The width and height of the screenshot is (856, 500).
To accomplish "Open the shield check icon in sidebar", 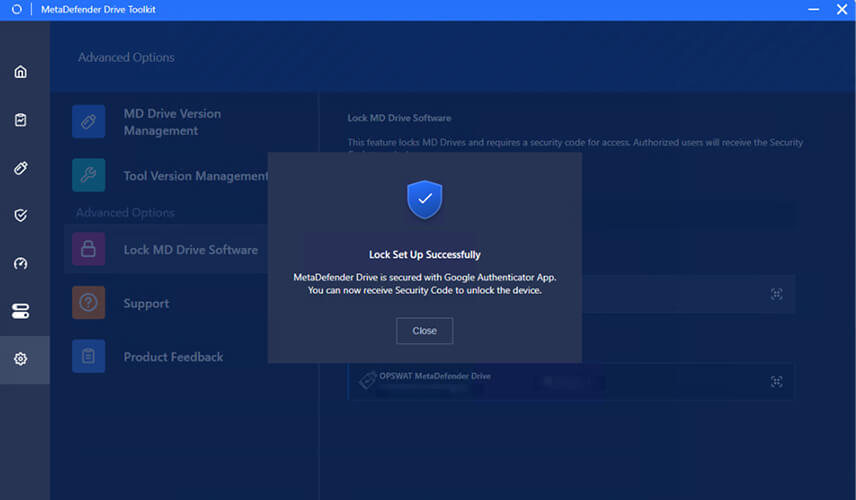I will point(21,215).
